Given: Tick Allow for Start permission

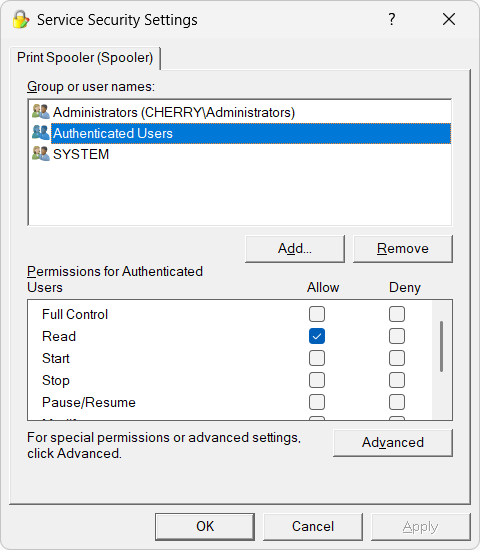Looking at the screenshot, I should (x=317, y=358).
